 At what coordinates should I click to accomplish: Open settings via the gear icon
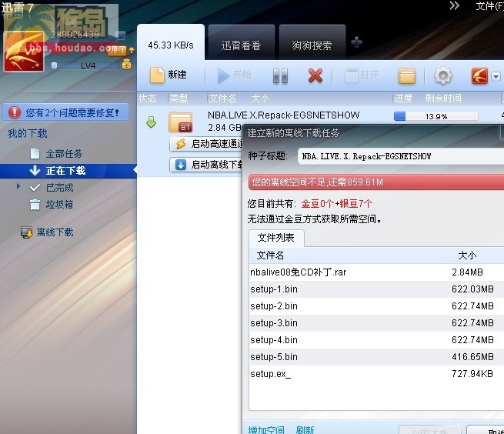443,75
